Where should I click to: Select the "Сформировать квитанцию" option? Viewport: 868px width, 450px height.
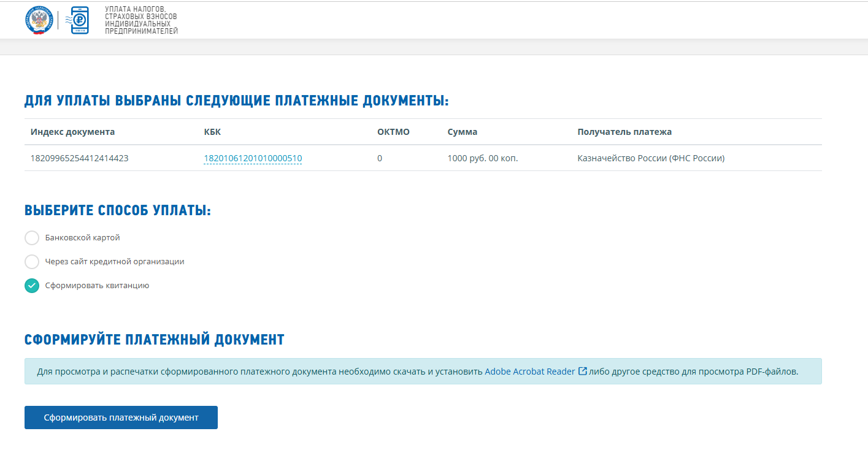coord(31,286)
